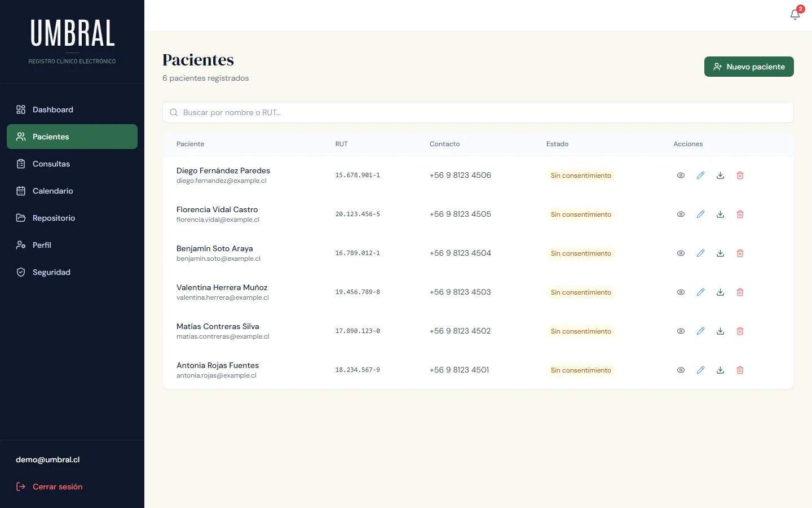
Task: Edit Diego Fernández Paredes with pencil icon
Action: (700, 176)
